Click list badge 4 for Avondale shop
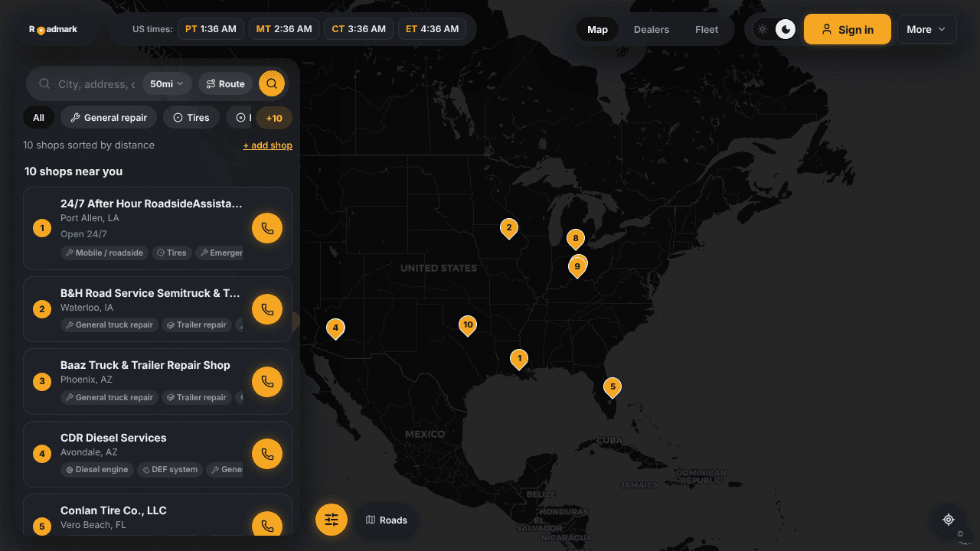The image size is (980, 551). click(x=42, y=454)
